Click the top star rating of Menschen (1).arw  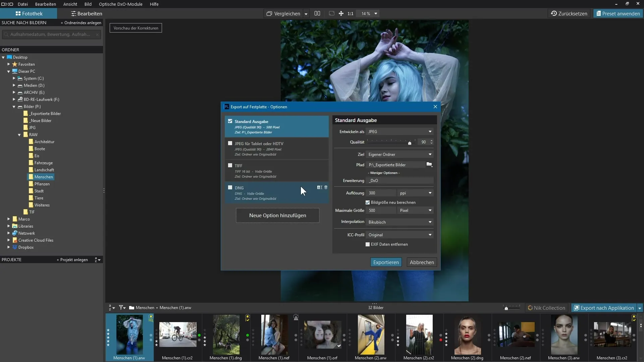point(108,330)
